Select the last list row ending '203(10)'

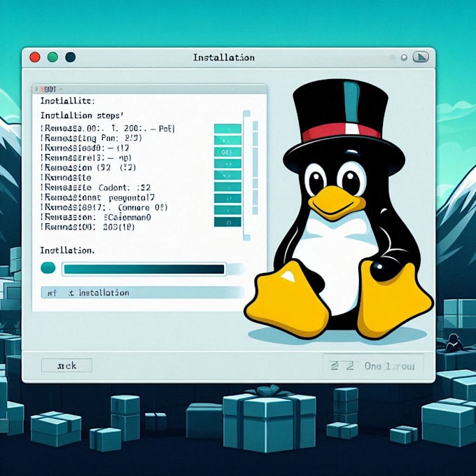(x=87, y=227)
